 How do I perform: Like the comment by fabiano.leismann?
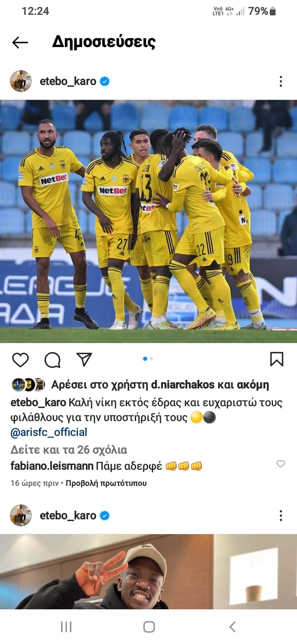tap(280, 464)
